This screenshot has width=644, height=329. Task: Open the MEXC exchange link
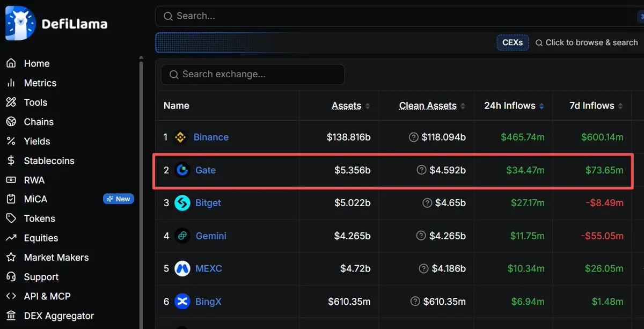[x=209, y=268]
